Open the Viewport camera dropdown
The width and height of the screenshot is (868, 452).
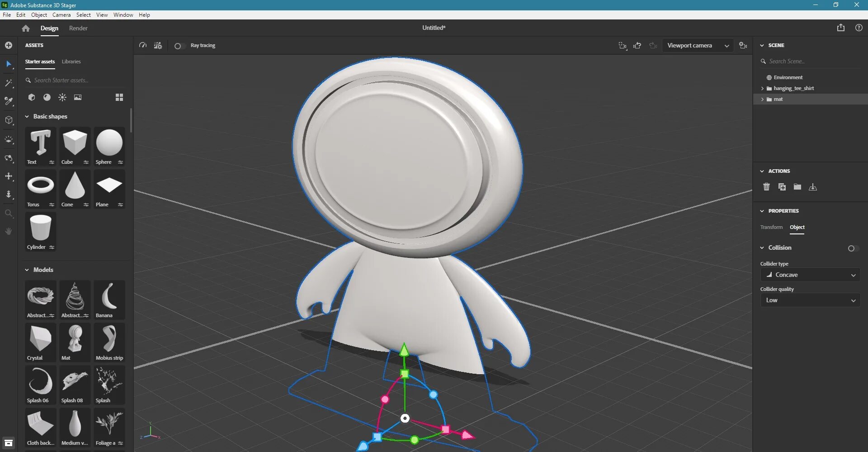(x=698, y=45)
